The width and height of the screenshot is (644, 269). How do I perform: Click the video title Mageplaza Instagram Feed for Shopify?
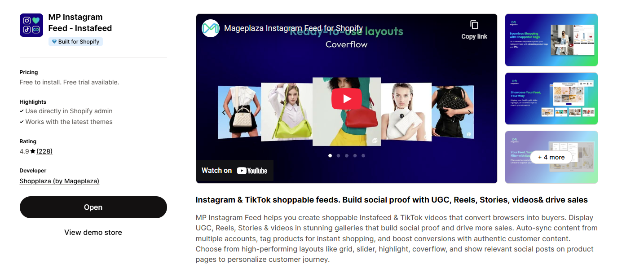(x=293, y=28)
